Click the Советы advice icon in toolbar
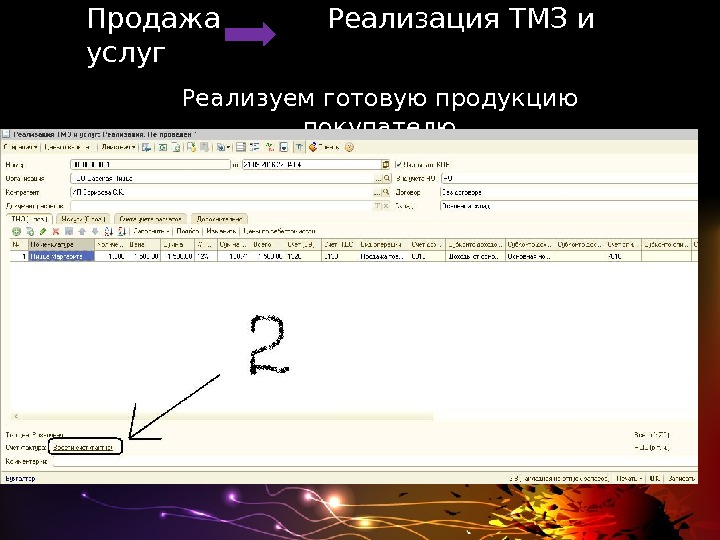Image resolution: width=720 pixels, height=540 pixels. (x=324, y=147)
